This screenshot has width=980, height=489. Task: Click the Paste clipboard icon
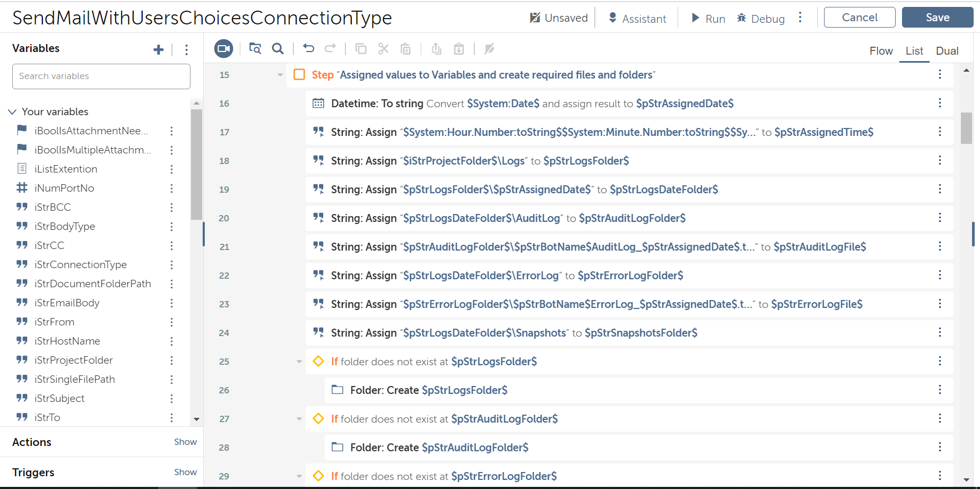pos(405,49)
